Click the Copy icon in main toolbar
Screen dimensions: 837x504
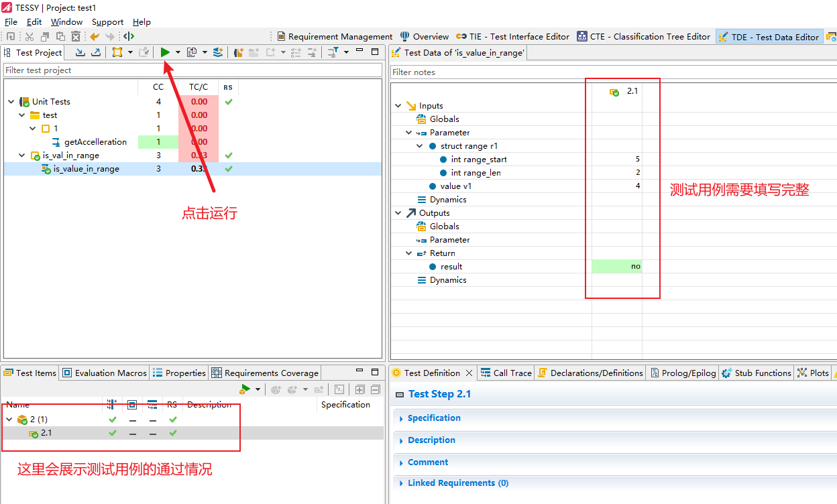45,37
